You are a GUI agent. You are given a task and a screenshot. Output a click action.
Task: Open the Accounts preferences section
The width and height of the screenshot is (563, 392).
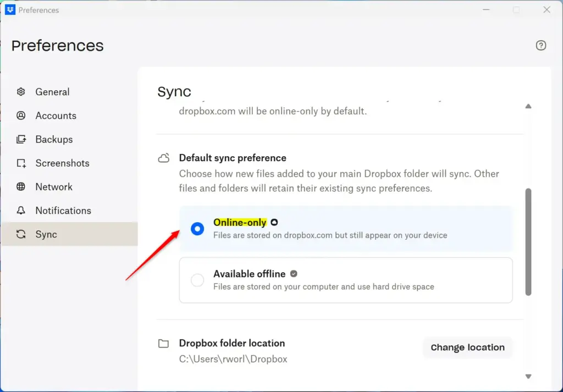[x=69, y=115]
